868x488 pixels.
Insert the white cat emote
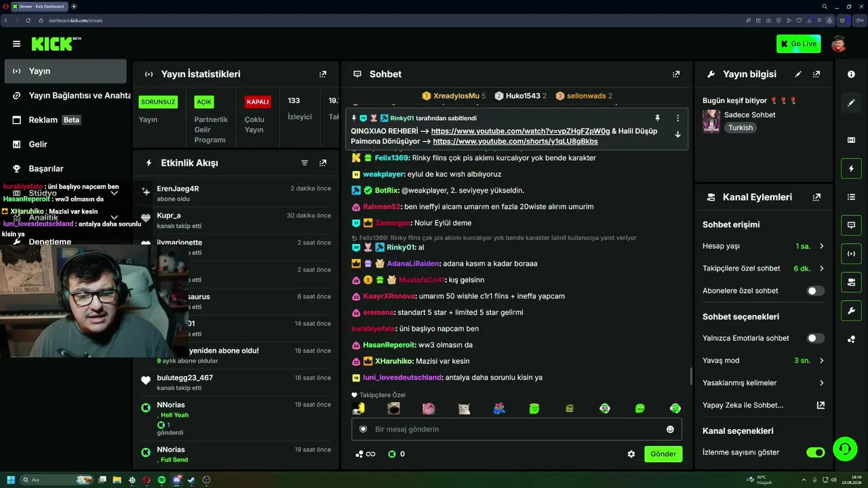(464, 409)
